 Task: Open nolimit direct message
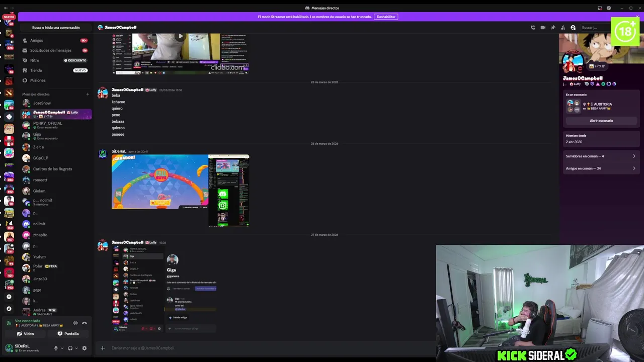(x=55, y=224)
